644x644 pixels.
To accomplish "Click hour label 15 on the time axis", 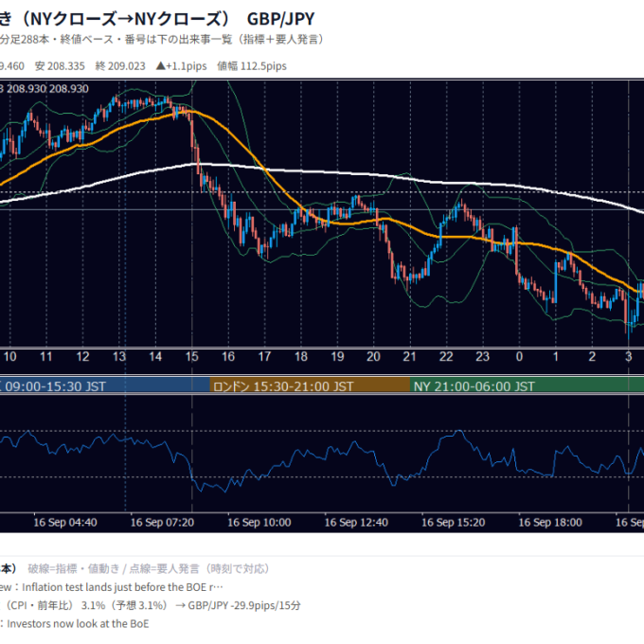I will 192,356.
